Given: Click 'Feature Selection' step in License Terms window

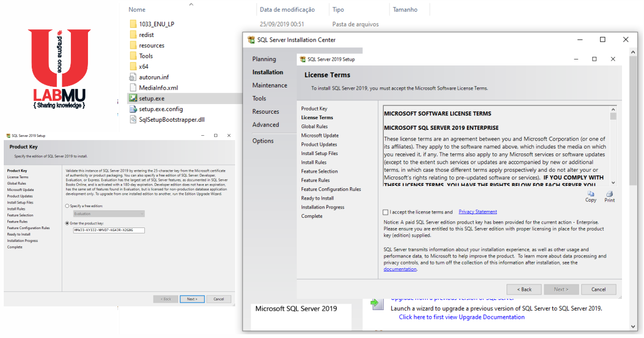Looking at the screenshot, I should point(319,171).
